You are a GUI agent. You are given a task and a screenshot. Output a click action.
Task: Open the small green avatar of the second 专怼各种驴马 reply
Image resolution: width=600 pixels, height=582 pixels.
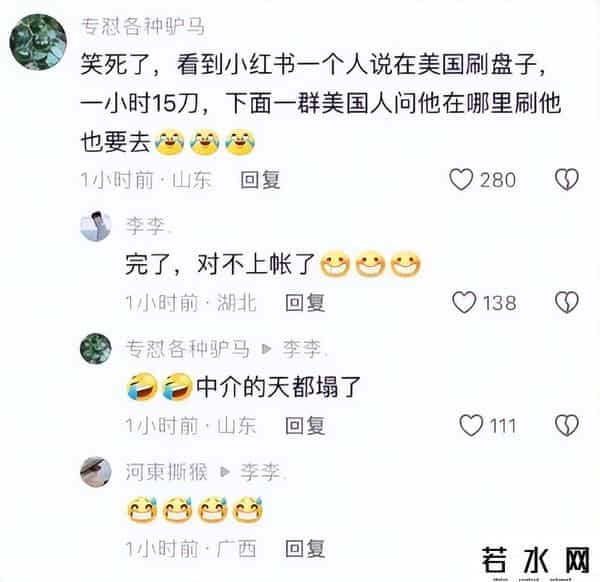(x=96, y=349)
